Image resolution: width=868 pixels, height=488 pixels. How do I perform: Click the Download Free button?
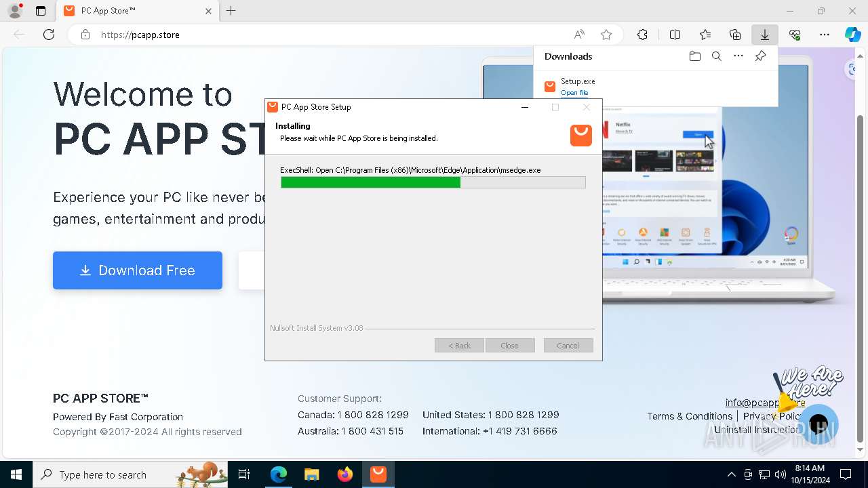(138, 270)
